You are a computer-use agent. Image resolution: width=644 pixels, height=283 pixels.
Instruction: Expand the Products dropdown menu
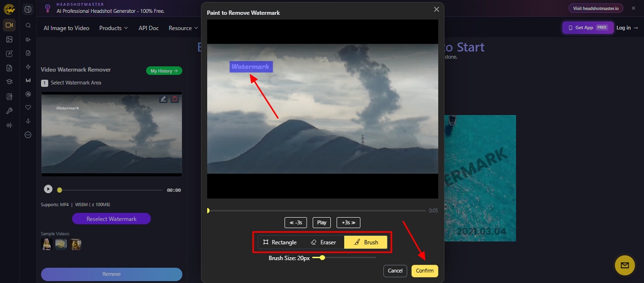(x=113, y=28)
